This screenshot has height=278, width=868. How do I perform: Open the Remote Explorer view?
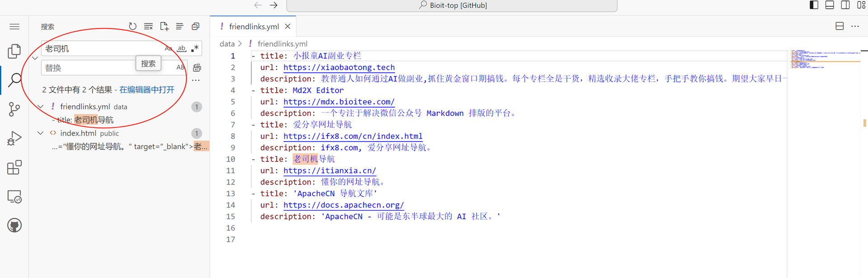(x=14, y=197)
